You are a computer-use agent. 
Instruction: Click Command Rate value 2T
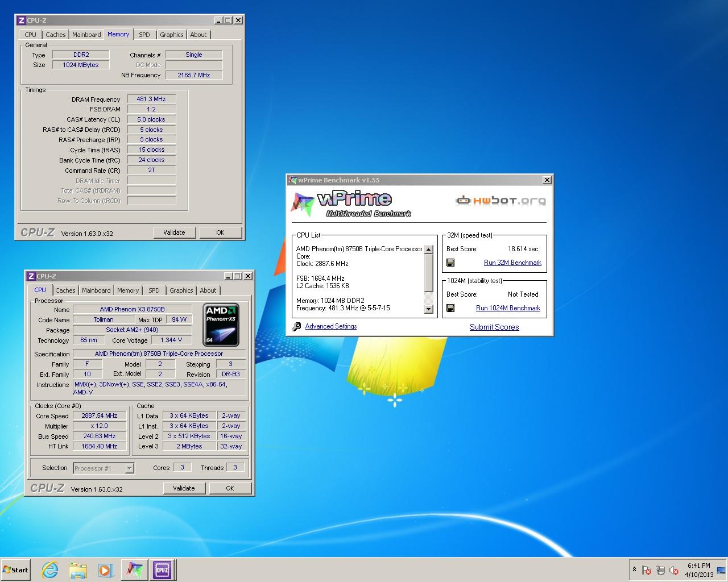[x=151, y=170]
